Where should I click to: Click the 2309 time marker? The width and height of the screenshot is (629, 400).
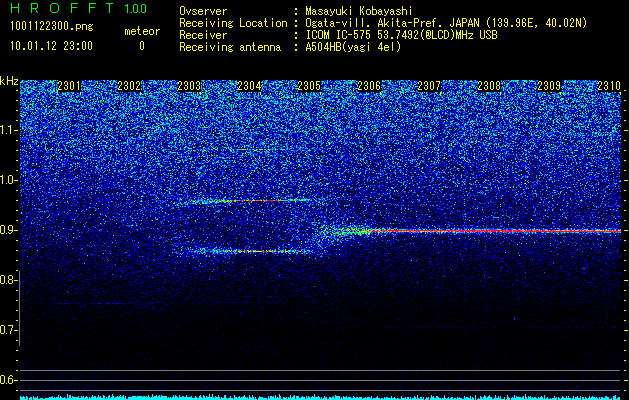pyautogui.click(x=549, y=86)
